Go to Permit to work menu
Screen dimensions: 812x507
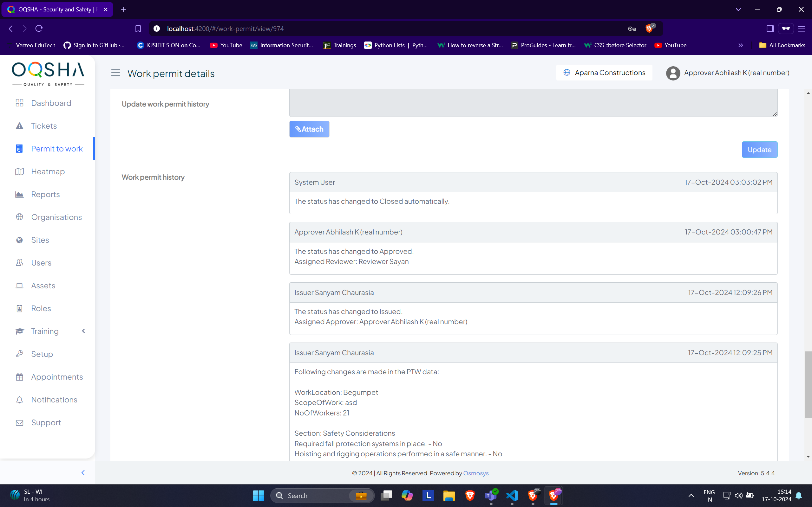(57, 149)
